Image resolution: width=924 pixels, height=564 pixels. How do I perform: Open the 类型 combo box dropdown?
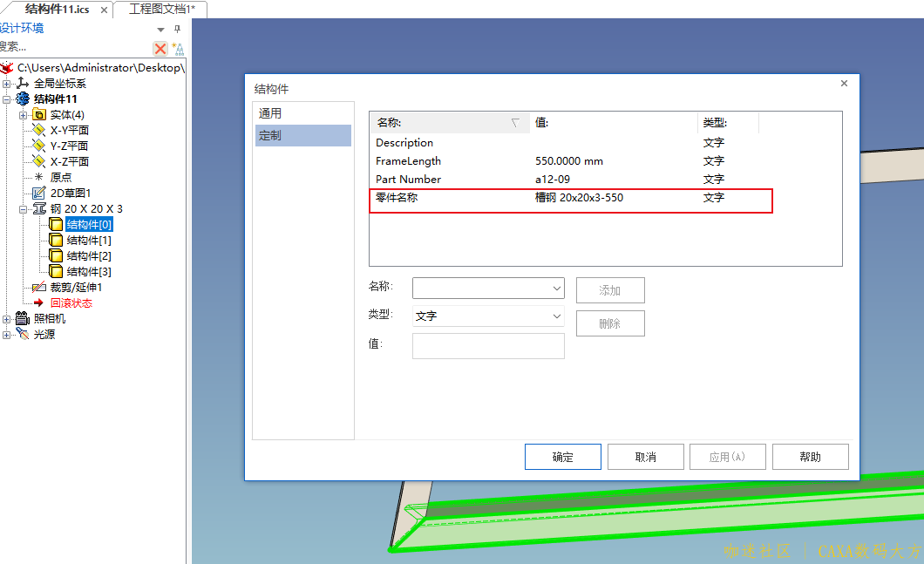pyautogui.click(x=556, y=316)
